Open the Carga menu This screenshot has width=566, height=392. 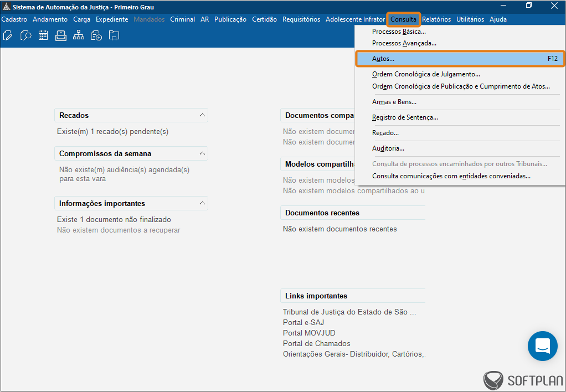pyautogui.click(x=81, y=19)
